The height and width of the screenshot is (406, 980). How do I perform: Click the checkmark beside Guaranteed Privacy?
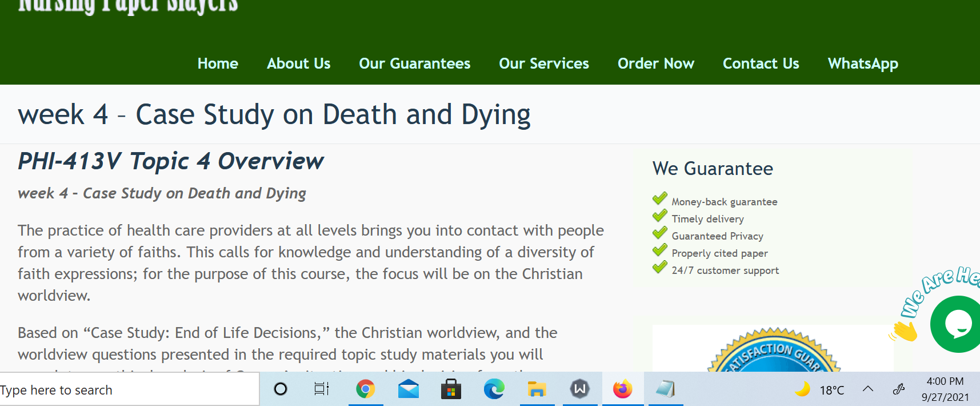coord(660,233)
